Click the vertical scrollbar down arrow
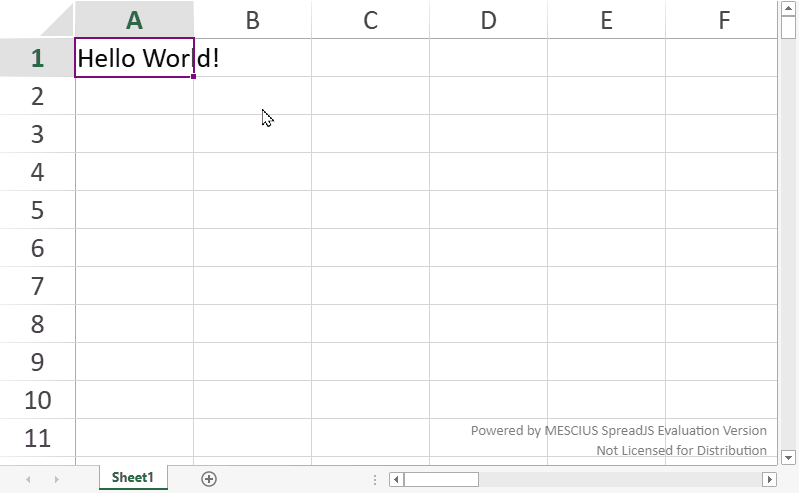The height and width of the screenshot is (500, 800). [789, 457]
